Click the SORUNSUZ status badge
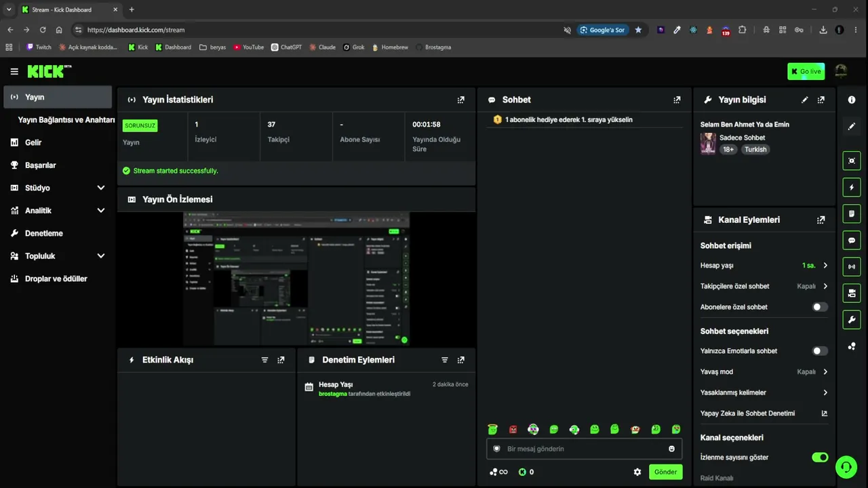This screenshot has width=868, height=488. [140, 125]
